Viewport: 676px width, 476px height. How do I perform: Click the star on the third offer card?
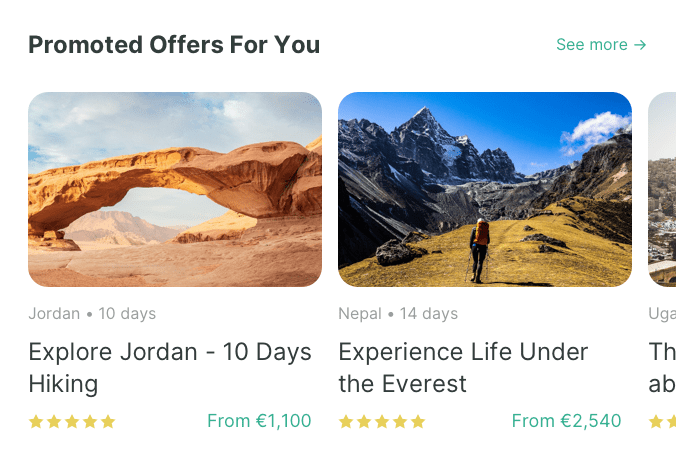pos(657,422)
